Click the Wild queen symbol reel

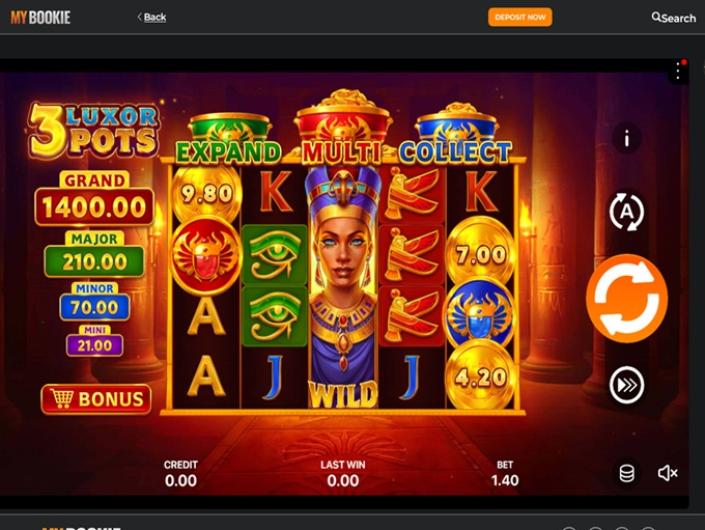click(343, 288)
